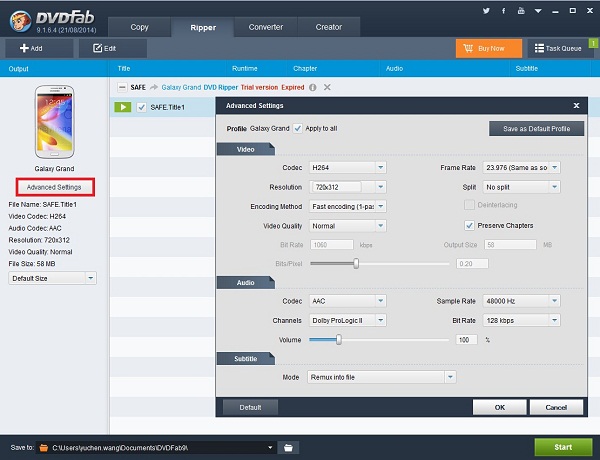
Task: Open the Channels Dolby ProLogic II dropdown
Action: click(347, 320)
